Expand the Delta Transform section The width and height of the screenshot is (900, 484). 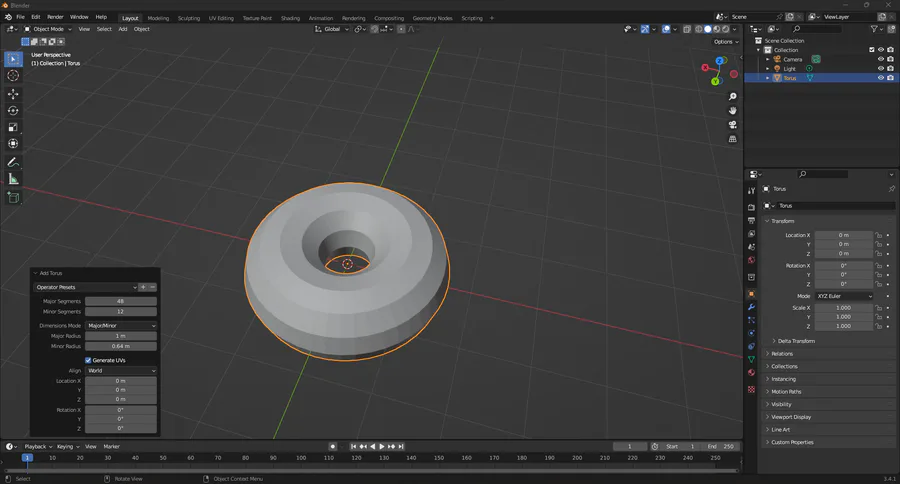pyautogui.click(x=796, y=341)
